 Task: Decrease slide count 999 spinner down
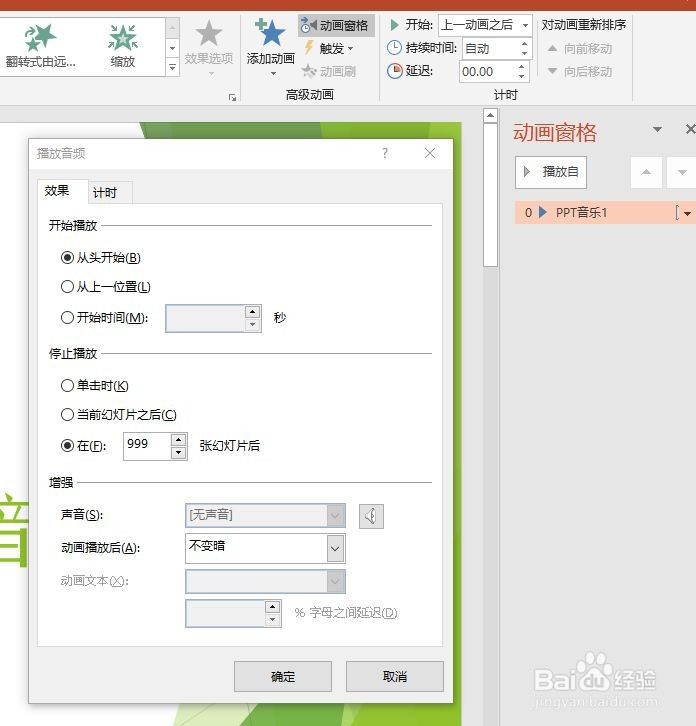[179, 453]
